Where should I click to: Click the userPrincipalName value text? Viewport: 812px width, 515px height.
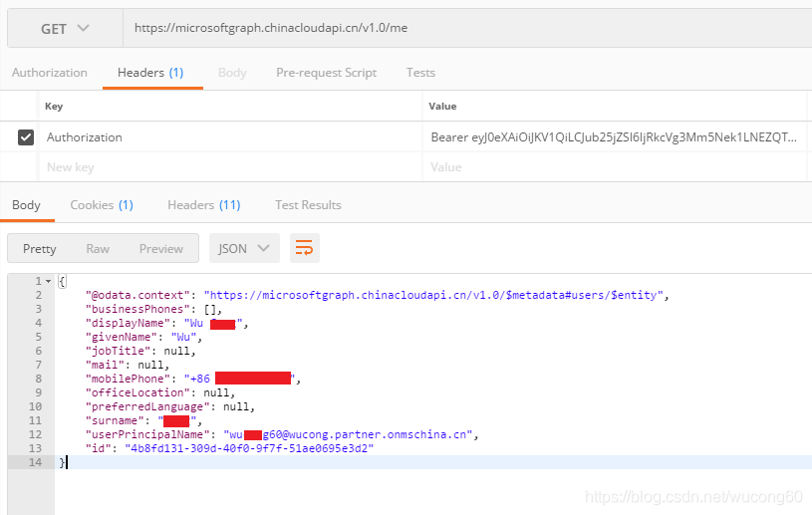[348, 434]
